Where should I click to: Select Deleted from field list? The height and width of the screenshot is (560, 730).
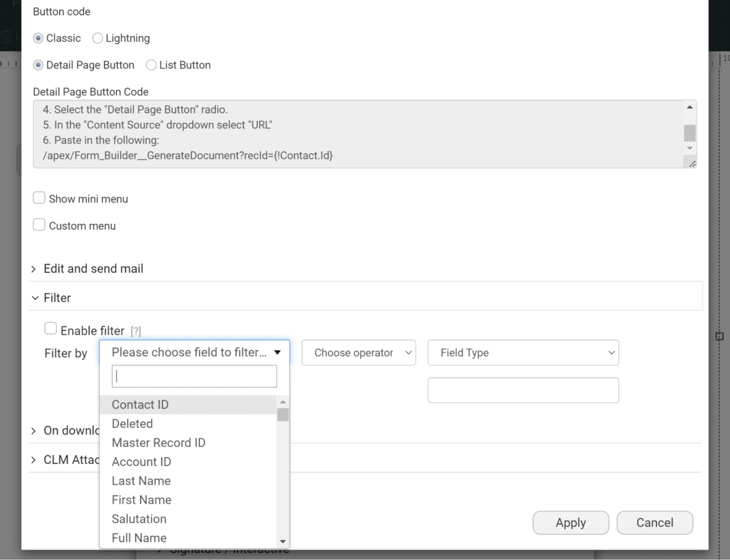pyautogui.click(x=188, y=424)
